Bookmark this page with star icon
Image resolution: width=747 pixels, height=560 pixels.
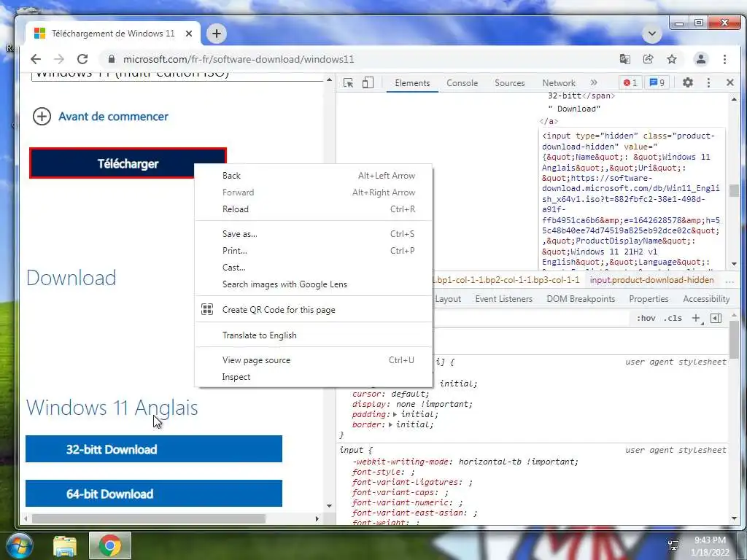672,59
